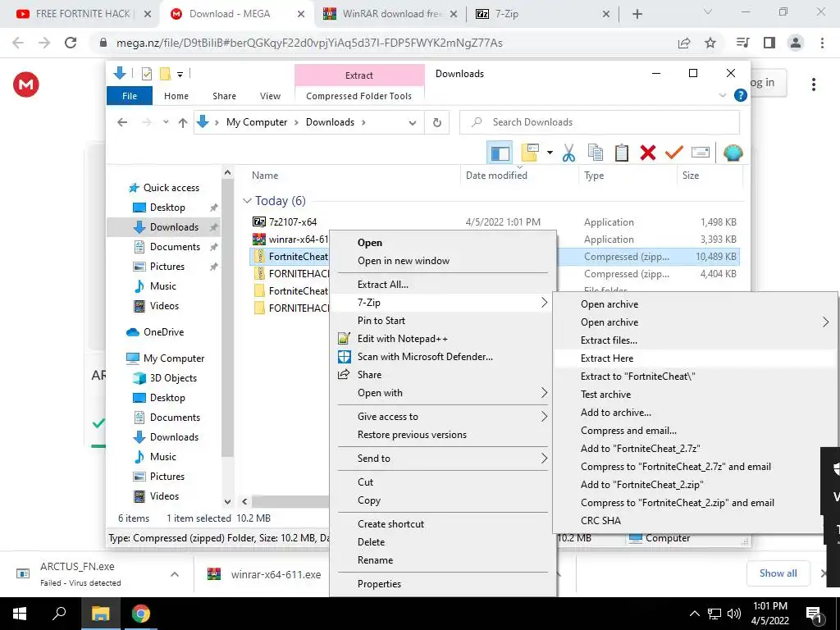Collapse the Today (6) group
Screen dimensions: 840x630
click(x=247, y=201)
